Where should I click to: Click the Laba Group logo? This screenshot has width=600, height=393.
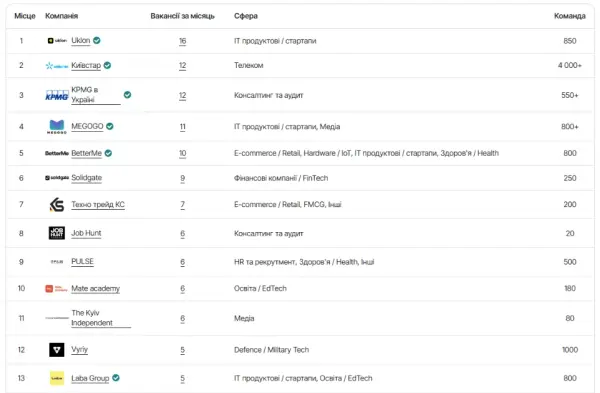pyautogui.click(x=57, y=378)
